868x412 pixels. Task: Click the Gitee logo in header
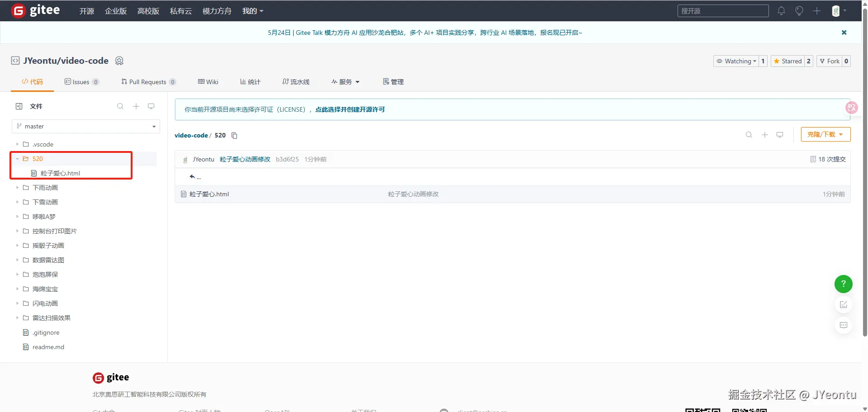coord(36,10)
